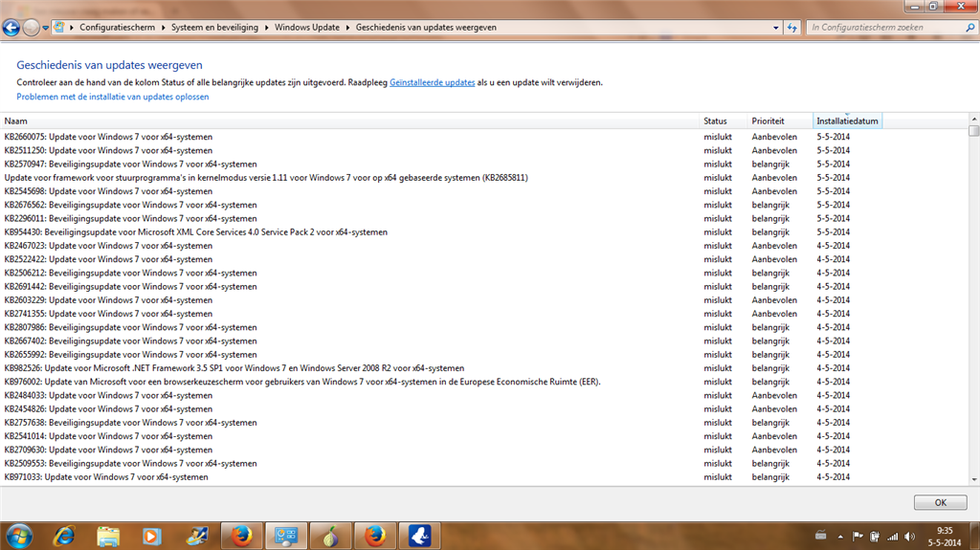Image resolution: width=980 pixels, height=550 pixels.
Task: Open the 'Geïnstalleerde updates' link
Action: 432,82
